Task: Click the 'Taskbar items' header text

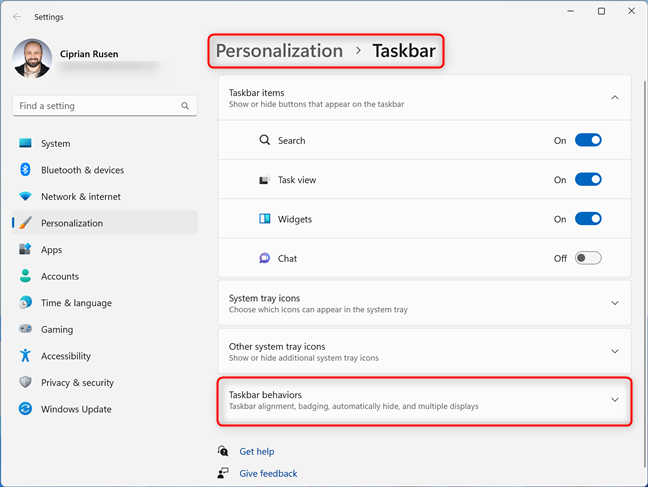Action: [257, 93]
